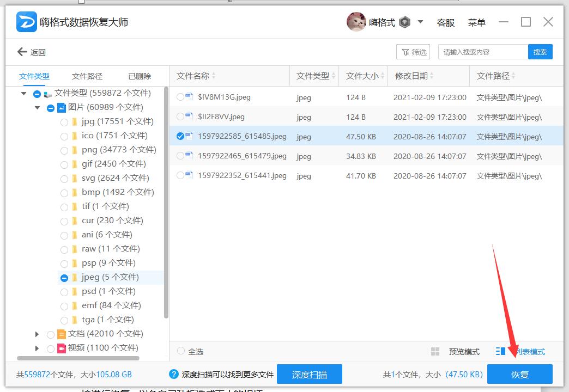The width and height of the screenshot is (569, 392).
Task: Click the drive icon beside 文件类型 root
Action: click(x=47, y=94)
